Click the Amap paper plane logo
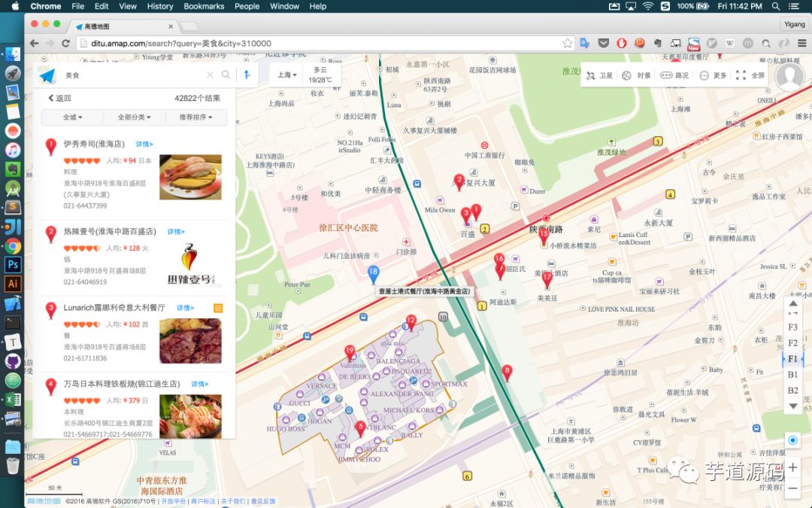Viewport: 812px width, 508px height. (x=47, y=75)
